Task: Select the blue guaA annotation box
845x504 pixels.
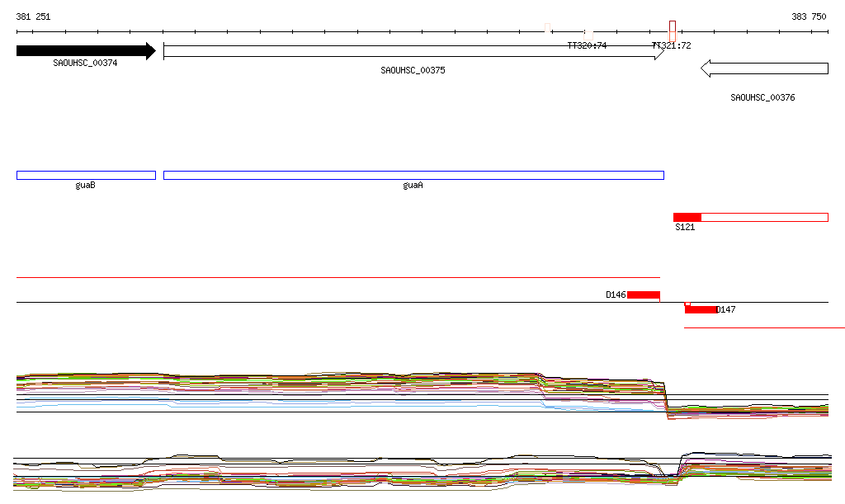Action: (413, 175)
